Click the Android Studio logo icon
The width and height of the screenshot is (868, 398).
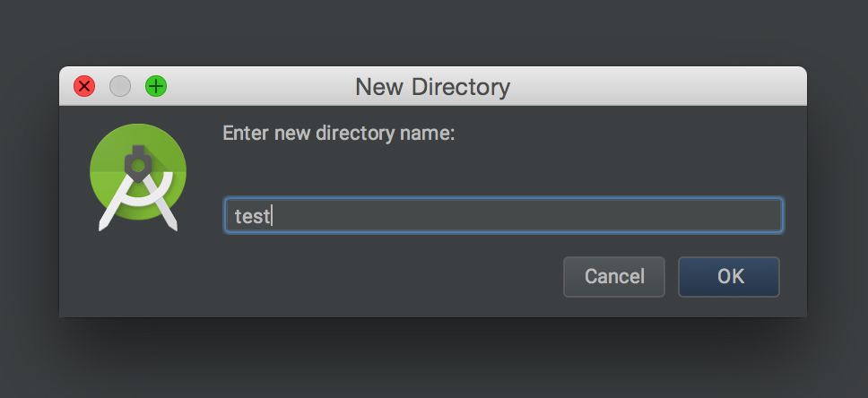[x=138, y=177]
